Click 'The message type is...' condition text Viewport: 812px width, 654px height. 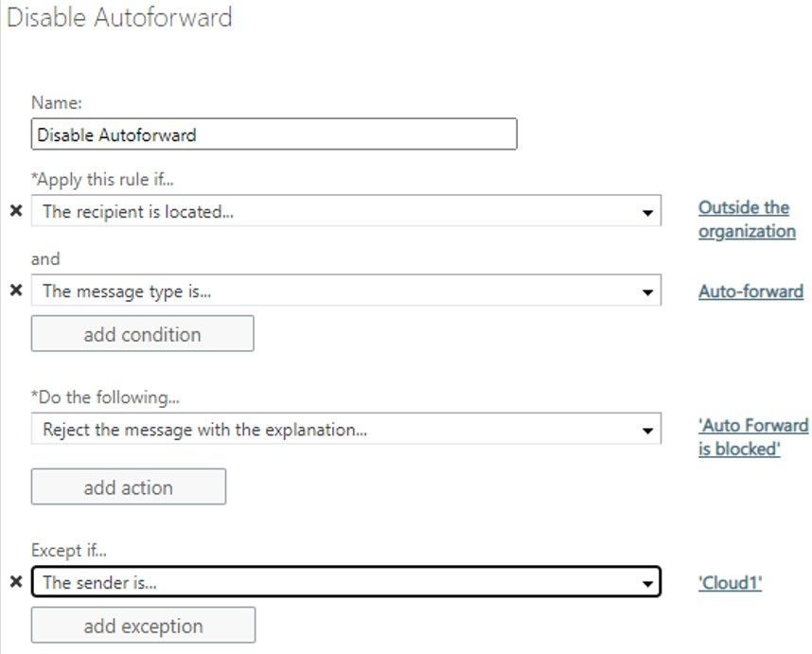point(127,292)
